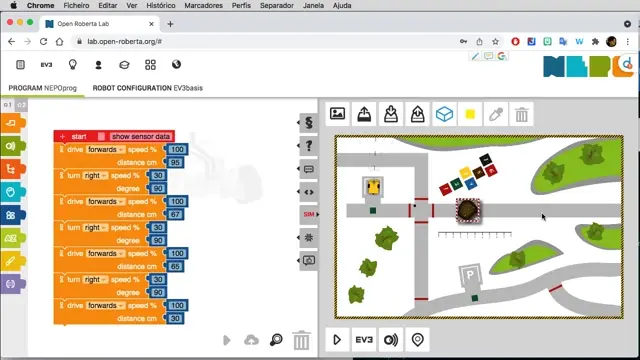
Task: Open the globe language icon
Action: pyautogui.click(x=176, y=64)
